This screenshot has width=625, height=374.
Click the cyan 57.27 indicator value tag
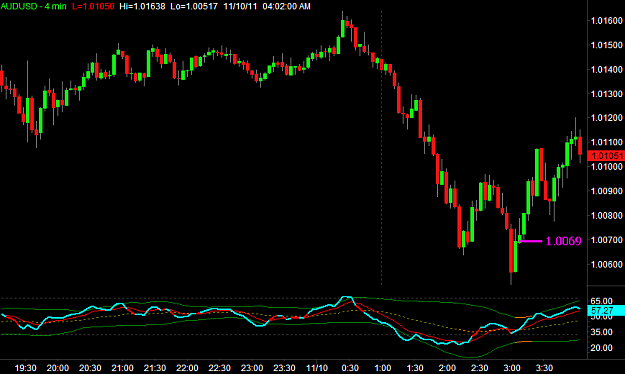tap(606, 310)
